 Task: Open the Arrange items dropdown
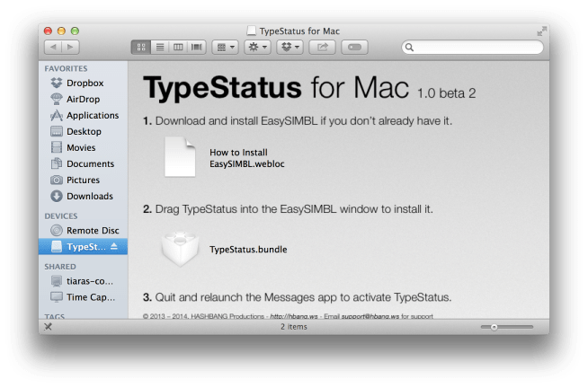225,47
